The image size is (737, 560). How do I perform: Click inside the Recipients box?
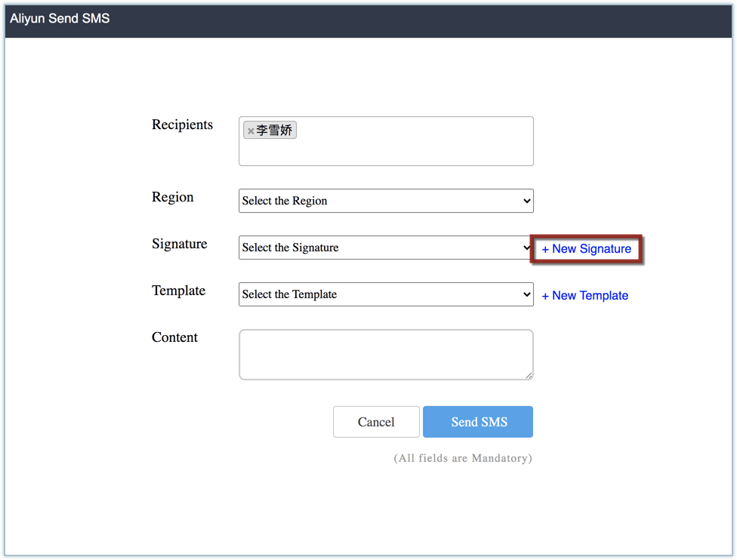pos(386,141)
